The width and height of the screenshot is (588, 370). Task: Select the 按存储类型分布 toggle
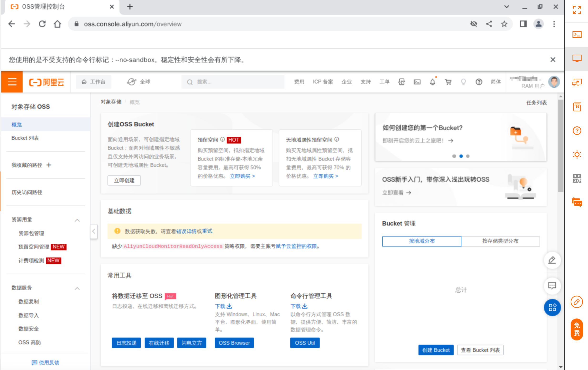[x=500, y=241]
